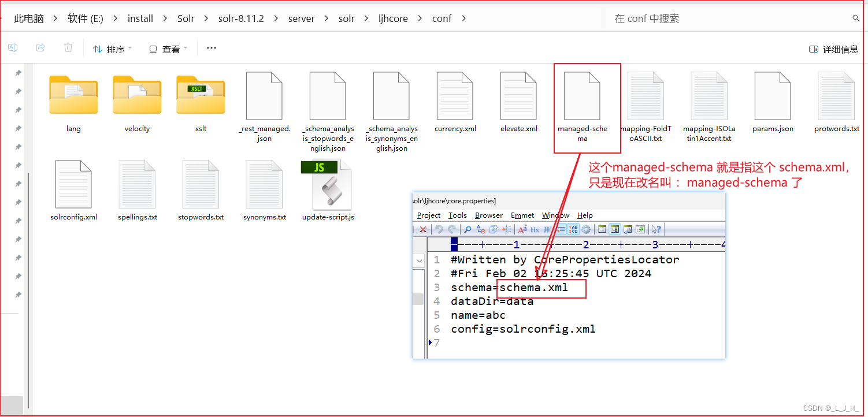Image resolution: width=868 pixels, height=417 pixels.
Task: Toggle Word Wrap W icon in editor
Action: coord(547,229)
